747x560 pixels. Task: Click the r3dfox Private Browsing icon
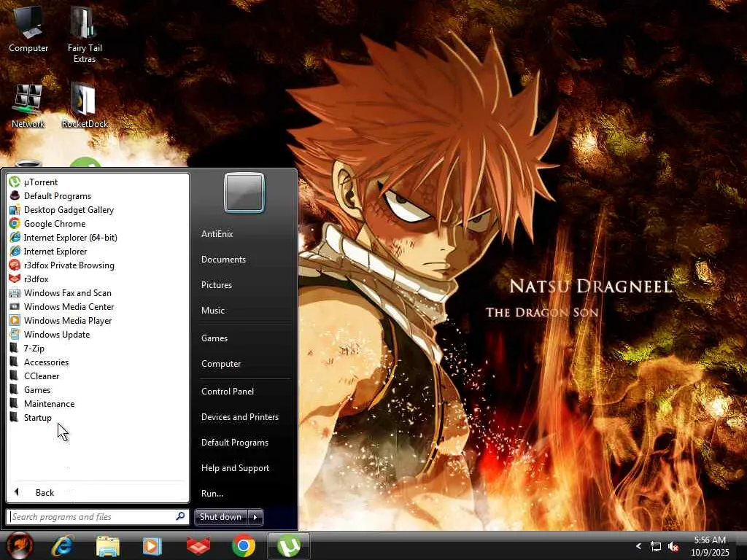click(15, 265)
